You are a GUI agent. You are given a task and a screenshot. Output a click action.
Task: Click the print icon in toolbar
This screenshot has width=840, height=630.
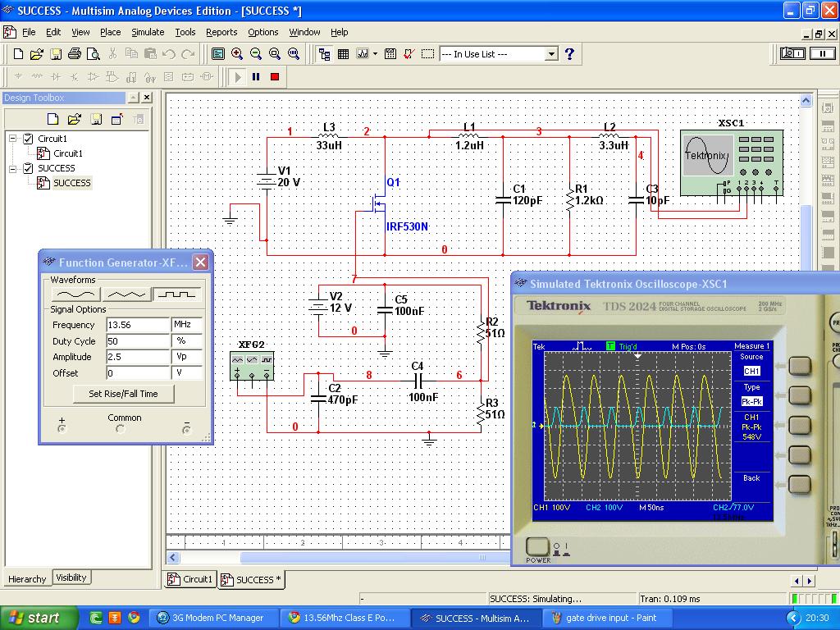click(x=75, y=54)
